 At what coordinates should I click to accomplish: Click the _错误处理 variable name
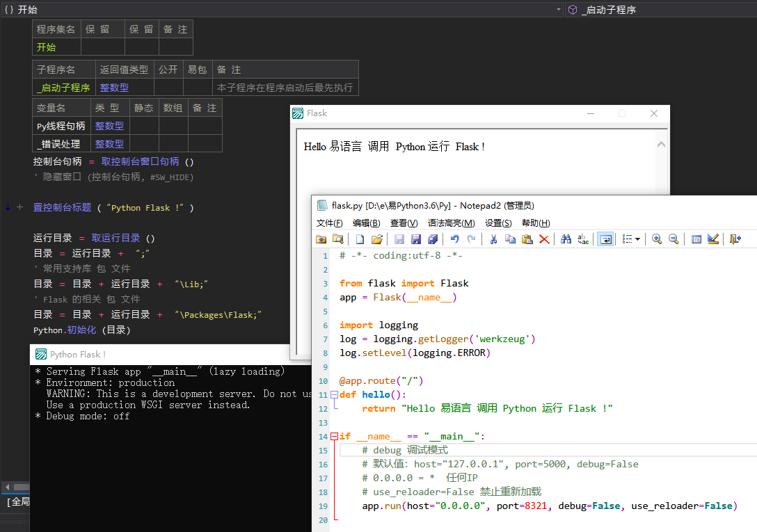pyautogui.click(x=58, y=144)
